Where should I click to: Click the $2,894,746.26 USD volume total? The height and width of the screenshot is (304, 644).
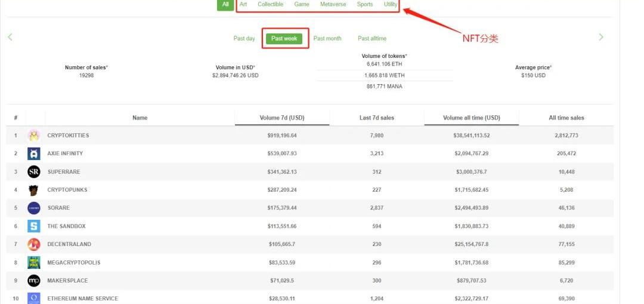point(236,75)
